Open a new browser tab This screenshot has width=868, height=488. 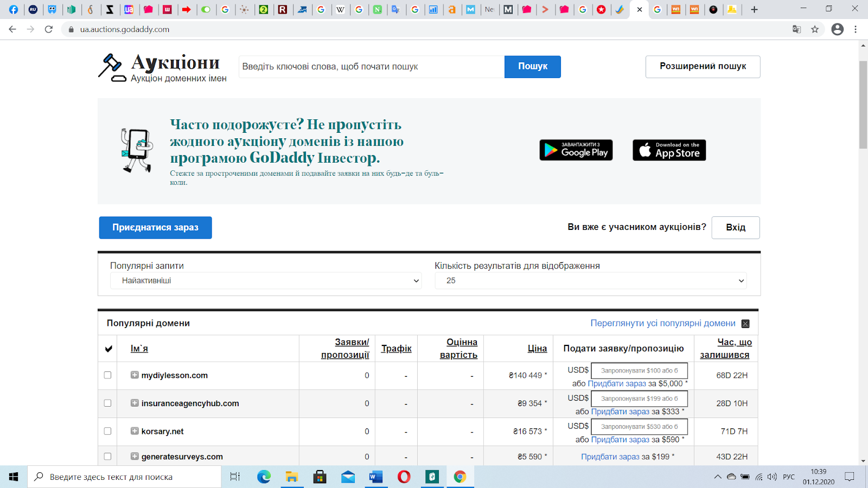(x=754, y=9)
